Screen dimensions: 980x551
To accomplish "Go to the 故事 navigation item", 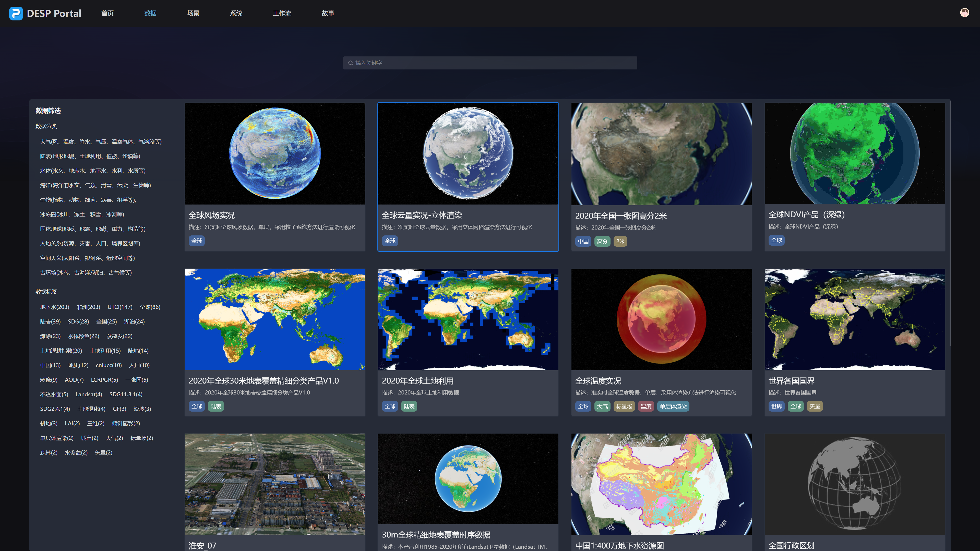I will (328, 13).
